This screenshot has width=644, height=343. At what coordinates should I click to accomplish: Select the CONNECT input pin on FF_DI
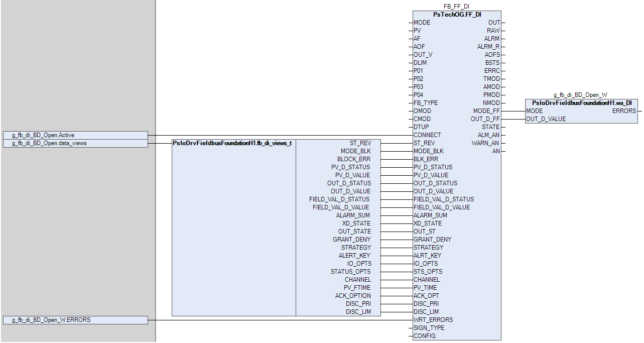coord(427,135)
